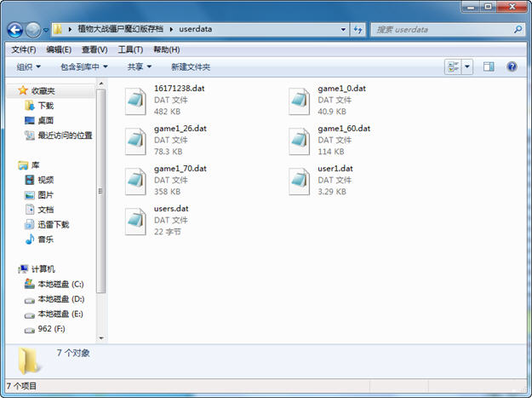Image resolution: width=532 pixels, height=398 pixels.
Task: Open the 962 (F:) drive
Action: click(x=51, y=329)
